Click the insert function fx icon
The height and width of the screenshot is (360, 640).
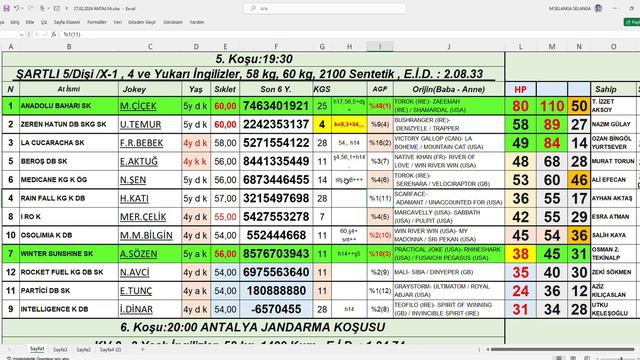53,35
